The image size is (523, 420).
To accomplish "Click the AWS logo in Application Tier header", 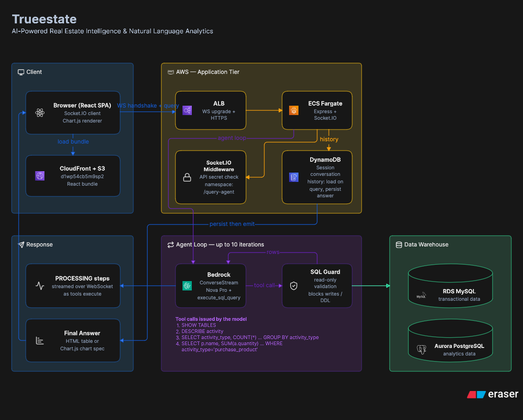I will point(170,72).
